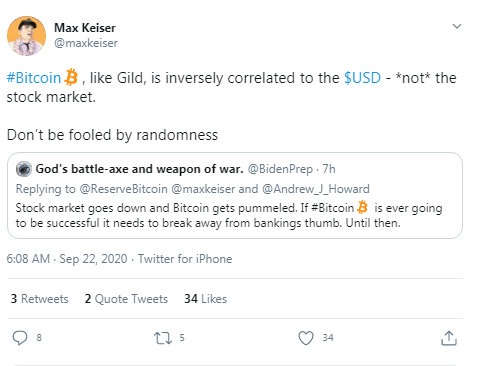Image resolution: width=479 pixels, height=366 pixels.
Task: View the 2 Quote Tweets list
Action: point(126,299)
